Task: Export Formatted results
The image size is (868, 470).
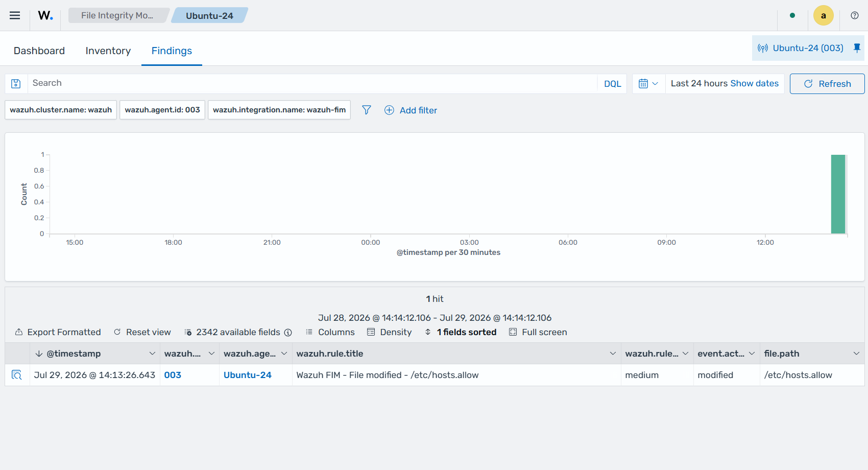Action: point(58,332)
